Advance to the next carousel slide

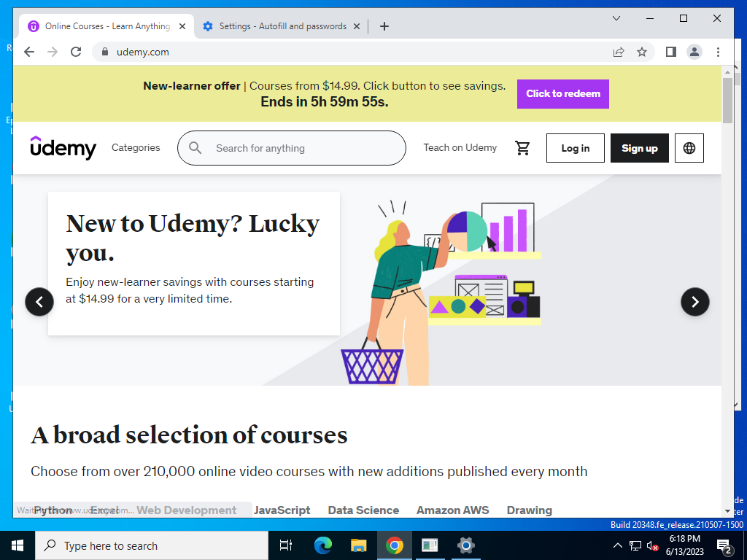(x=695, y=302)
